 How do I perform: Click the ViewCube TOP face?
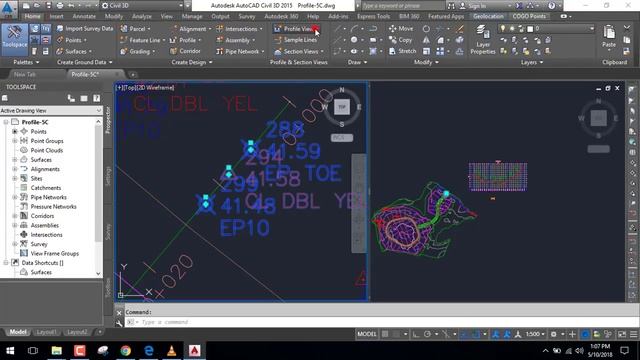point(342,107)
